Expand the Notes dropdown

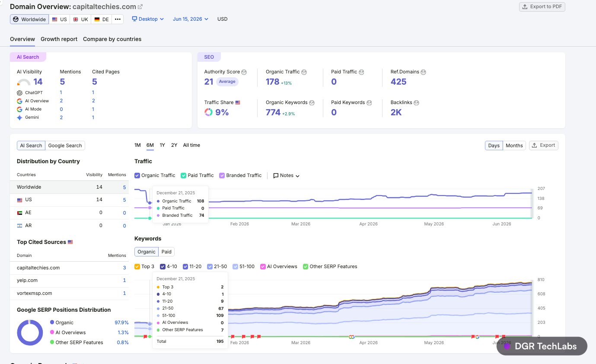287,175
